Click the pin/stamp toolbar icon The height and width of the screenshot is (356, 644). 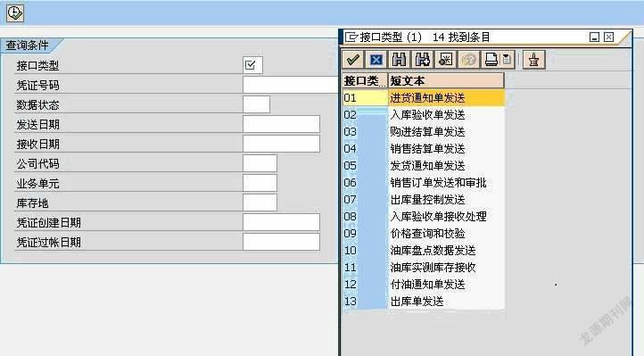click(534, 60)
